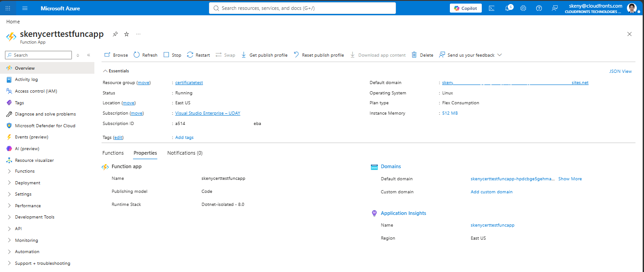The width and height of the screenshot is (644, 272).
Task: Close the function app blade
Action: pyautogui.click(x=629, y=34)
